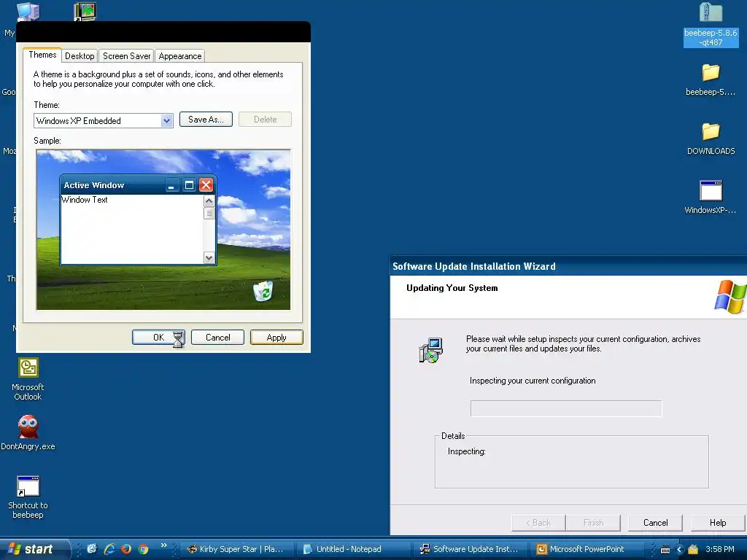Select the picture shortcut icon beside My Computer
747x560 pixels.
(x=85, y=12)
